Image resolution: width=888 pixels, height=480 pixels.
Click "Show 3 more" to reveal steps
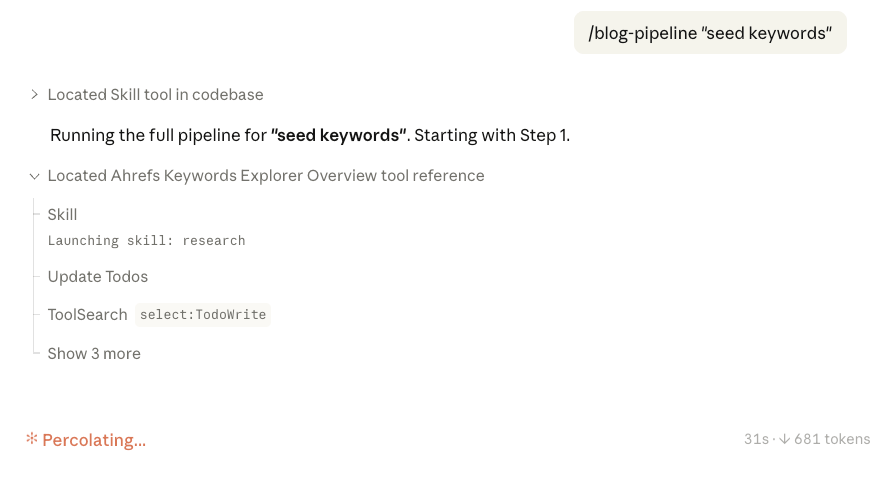point(94,354)
